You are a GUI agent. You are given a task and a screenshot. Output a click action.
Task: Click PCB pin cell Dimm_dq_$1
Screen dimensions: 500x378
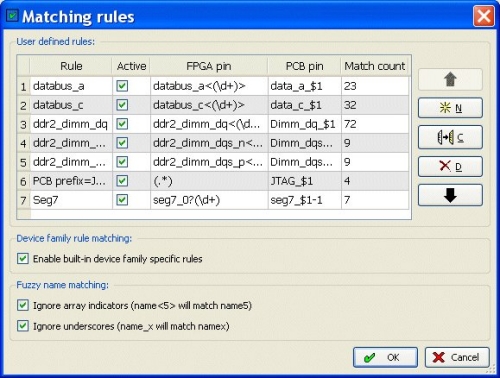coord(305,124)
